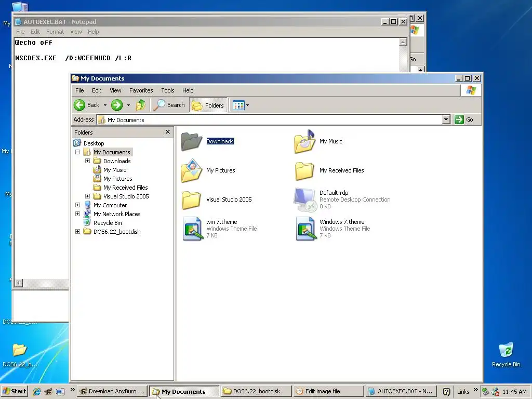
Task: Select the win 7.theme file icon
Action: (192, 229)
